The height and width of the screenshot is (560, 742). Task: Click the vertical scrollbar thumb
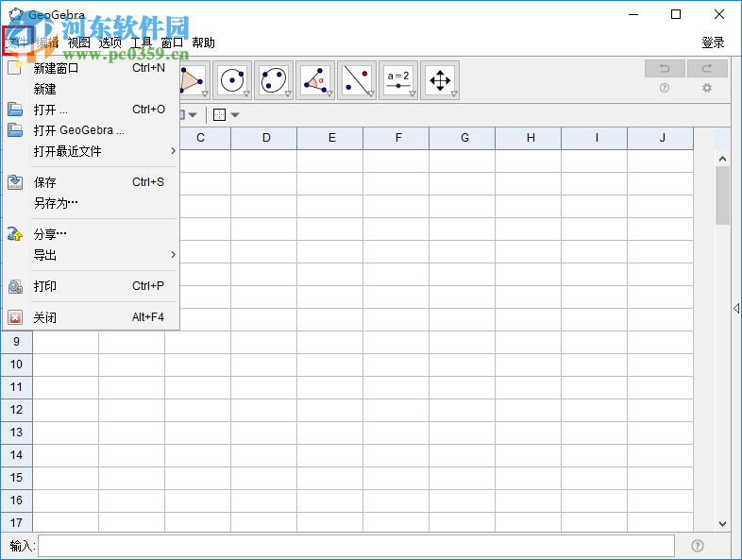[x=722, y=195]
